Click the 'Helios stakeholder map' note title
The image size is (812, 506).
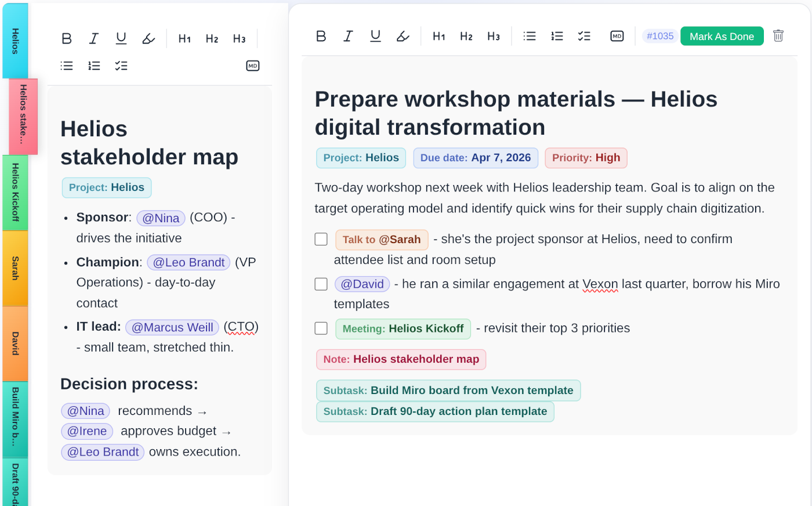[x=149, y=143]
